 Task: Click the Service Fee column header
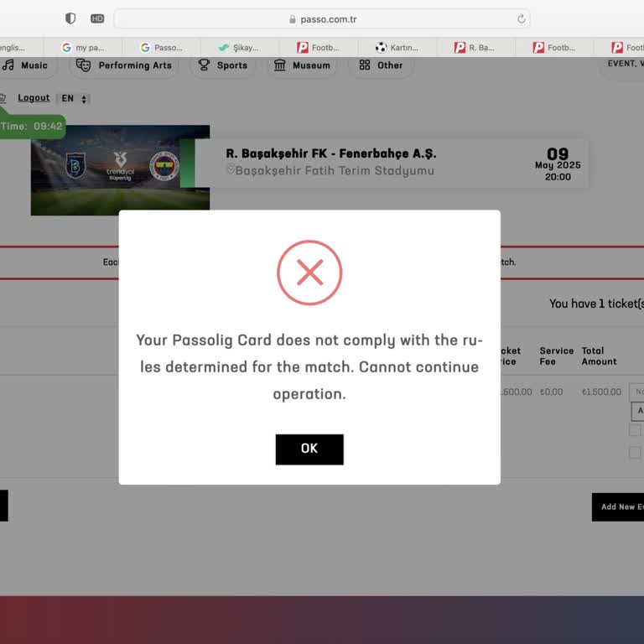(556, 356)
